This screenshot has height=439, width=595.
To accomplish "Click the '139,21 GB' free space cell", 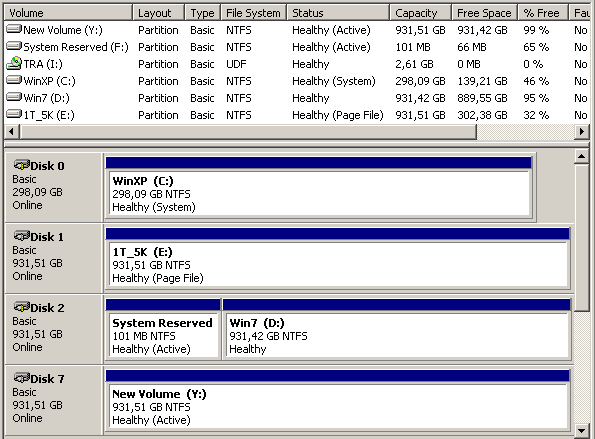I will click(482, 81).
